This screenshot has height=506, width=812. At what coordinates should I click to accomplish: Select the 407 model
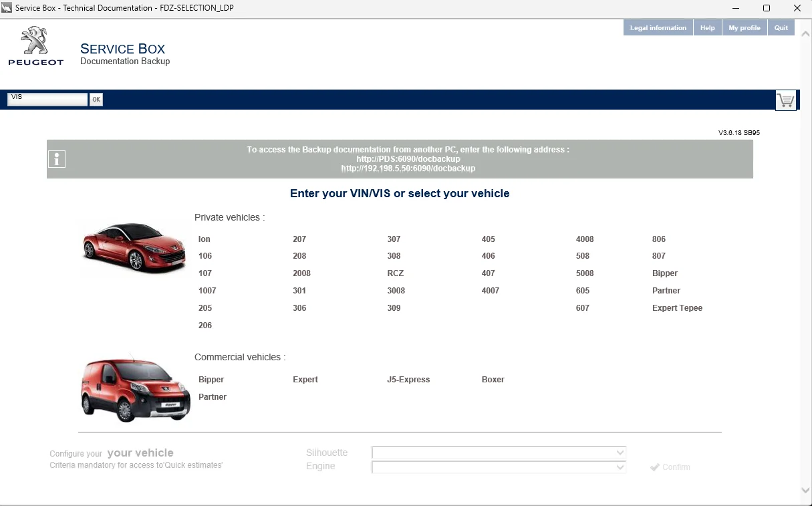[489, 273]
